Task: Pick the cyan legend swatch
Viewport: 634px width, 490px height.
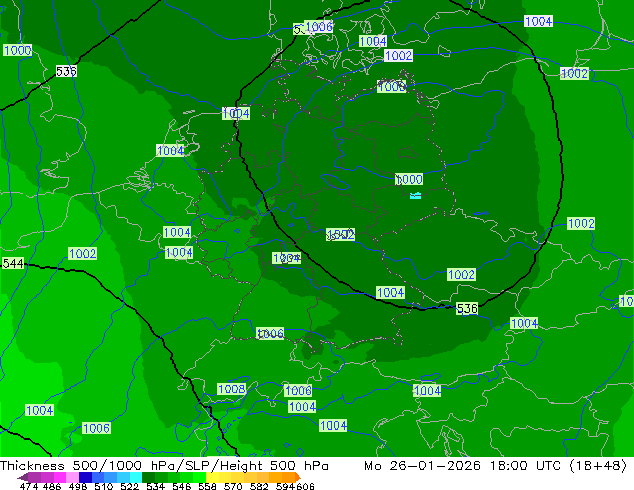Action: (x=136, y=477)
